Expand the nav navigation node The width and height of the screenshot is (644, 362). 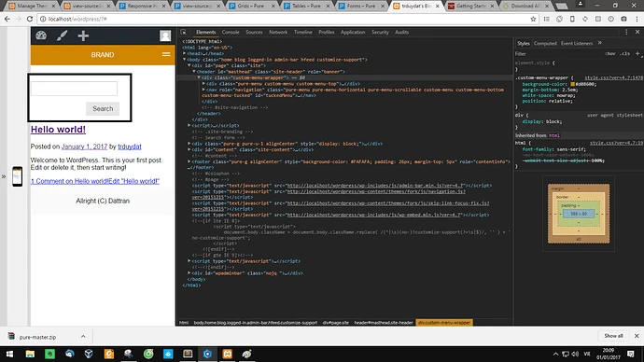coord(203,90)
